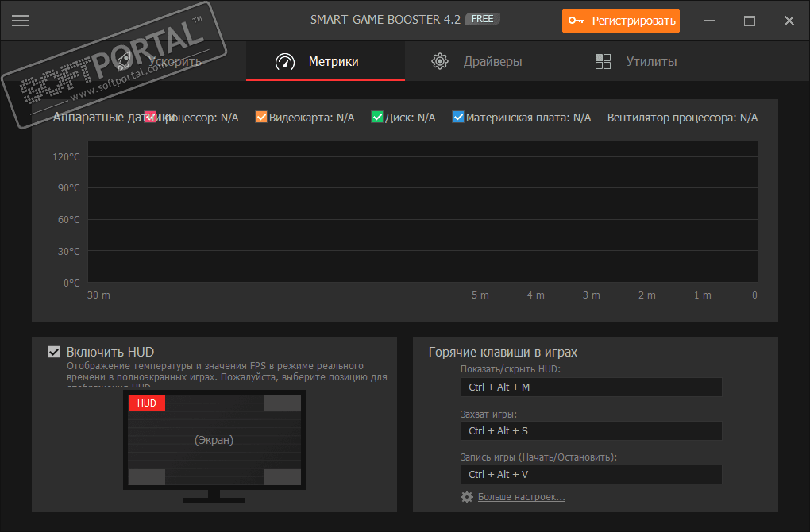Click Вентилятор процессора: N/A label
The height and width of the screenshot is (532, 810).
click(x=682, y=118)
